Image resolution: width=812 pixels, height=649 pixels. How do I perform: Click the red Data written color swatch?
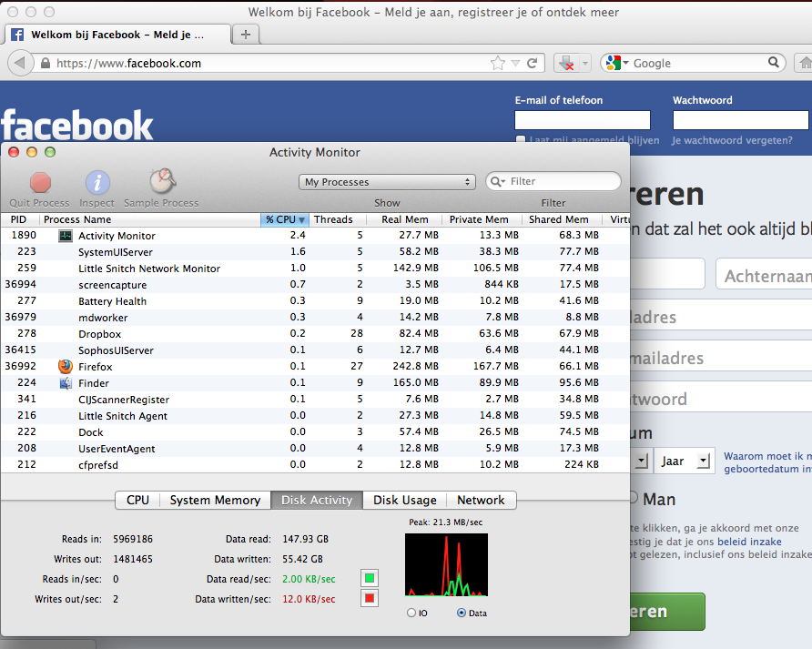370,598
